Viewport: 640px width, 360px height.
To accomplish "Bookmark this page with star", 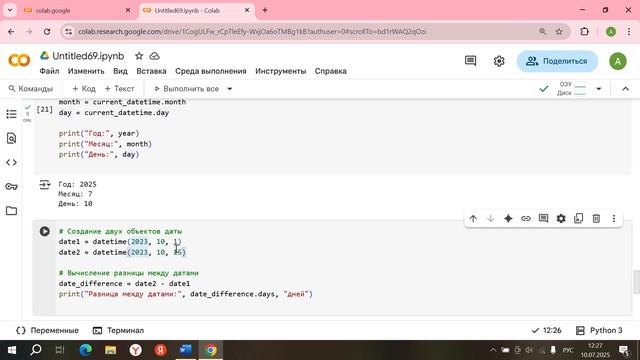I will pos(559,31).
